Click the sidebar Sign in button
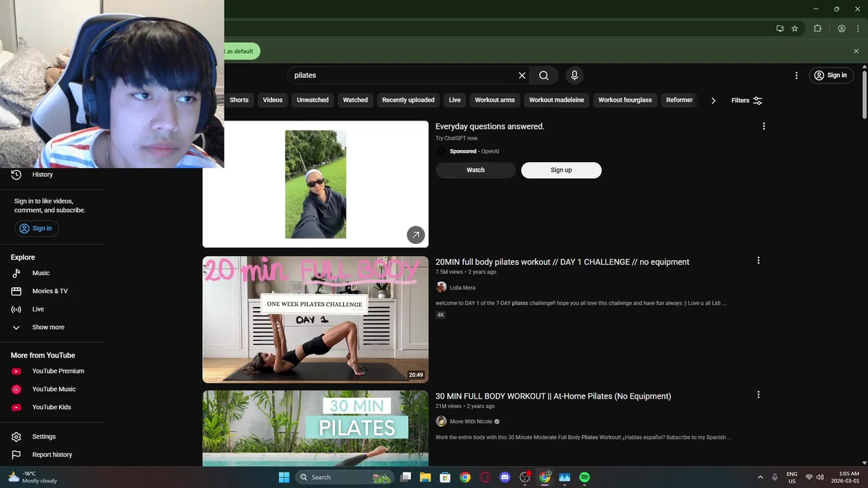This screenshot has width=868, height=488. click(x=37, y=228)
